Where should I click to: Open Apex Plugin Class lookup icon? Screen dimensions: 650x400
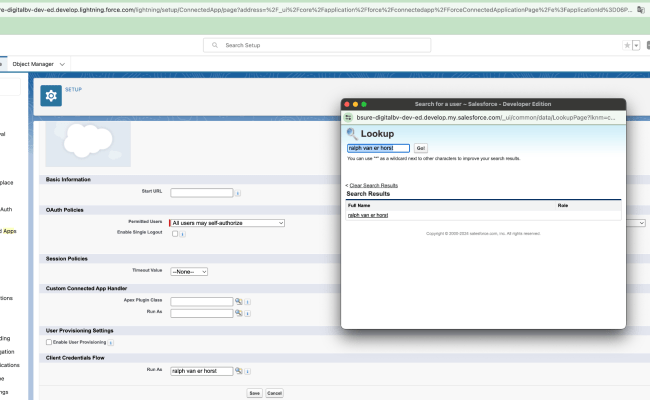[239, 301]
